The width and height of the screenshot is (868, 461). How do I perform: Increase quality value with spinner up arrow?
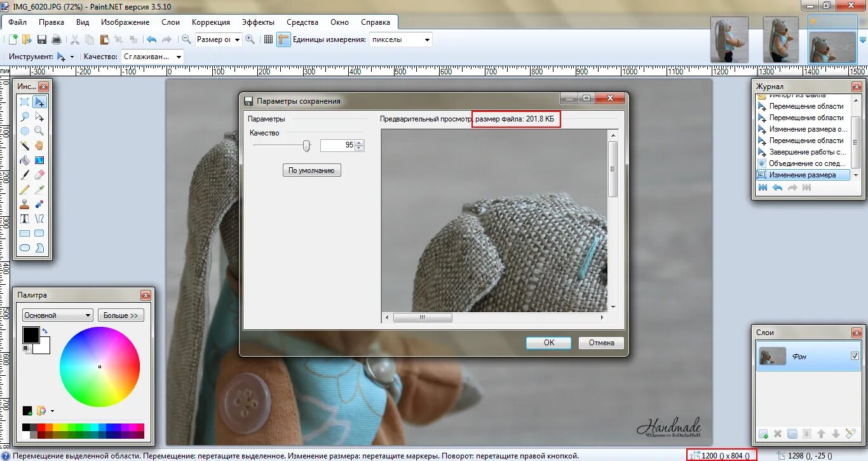coord(360,142)
